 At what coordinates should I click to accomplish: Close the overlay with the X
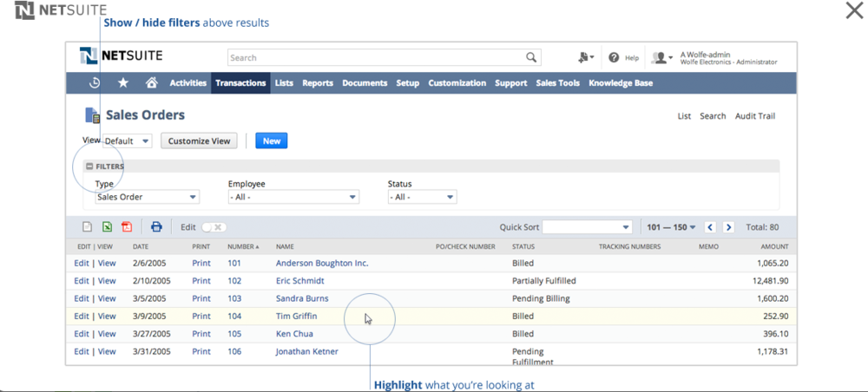coord(854,10)
